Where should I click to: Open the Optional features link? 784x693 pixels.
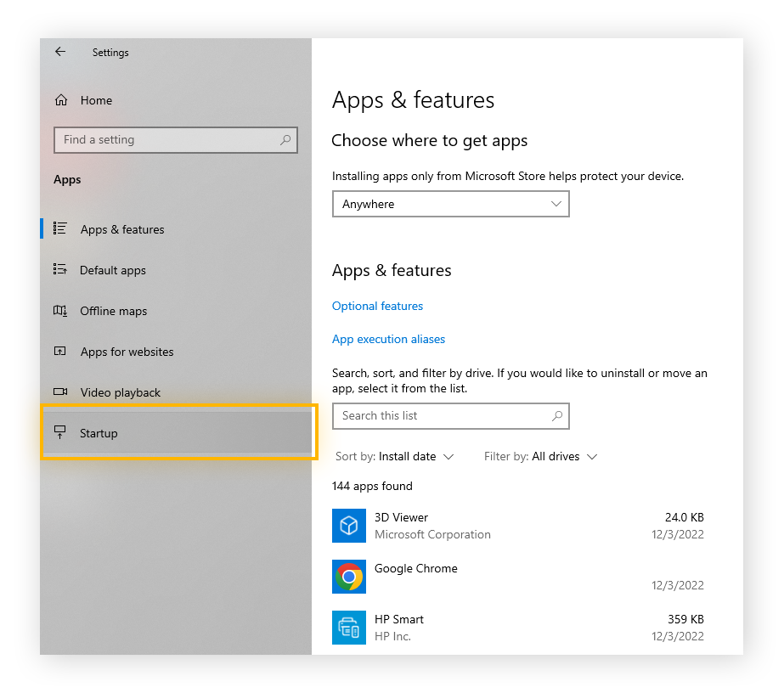coord(377,306)
